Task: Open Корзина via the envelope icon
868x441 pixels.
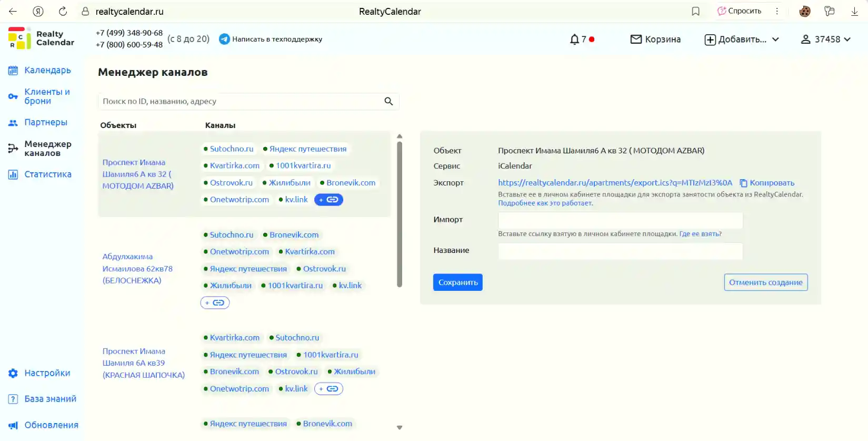Action: 636,39
